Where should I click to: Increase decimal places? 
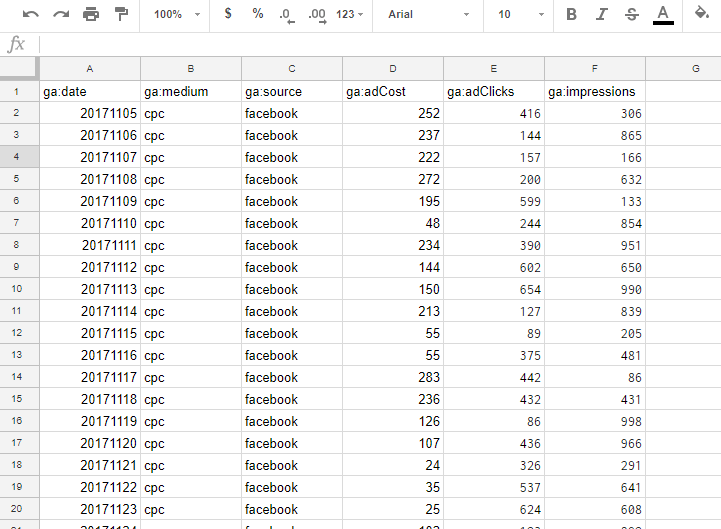click(x=317, y=15)
